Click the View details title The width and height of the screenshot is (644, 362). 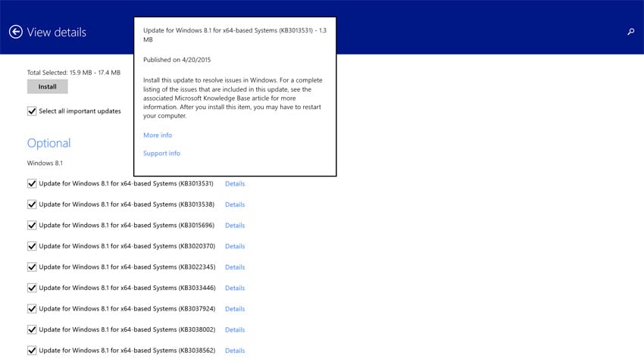point(57,32)
